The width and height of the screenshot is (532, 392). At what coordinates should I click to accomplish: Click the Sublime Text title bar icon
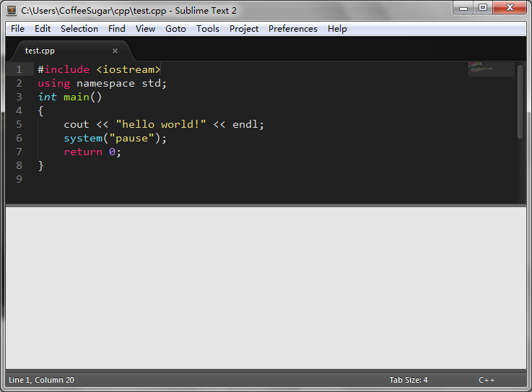tap(12, 10)
